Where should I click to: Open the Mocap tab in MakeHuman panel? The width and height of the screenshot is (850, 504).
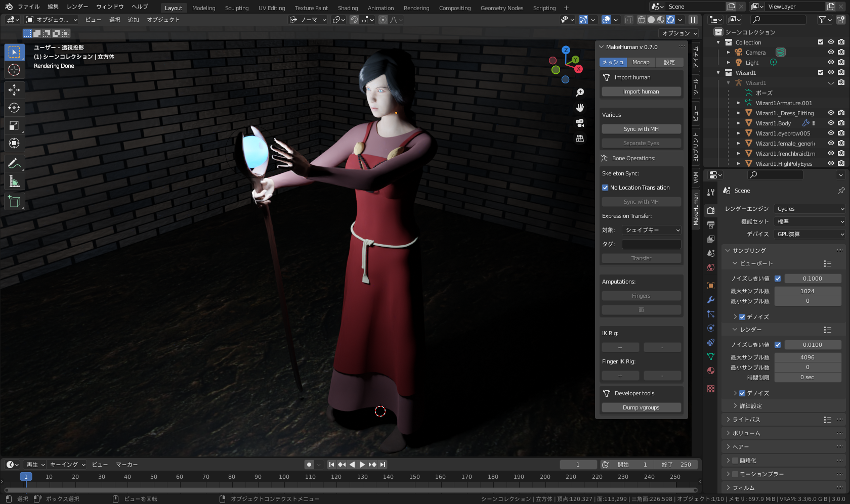pyautogui.click(x=641, y=62)
